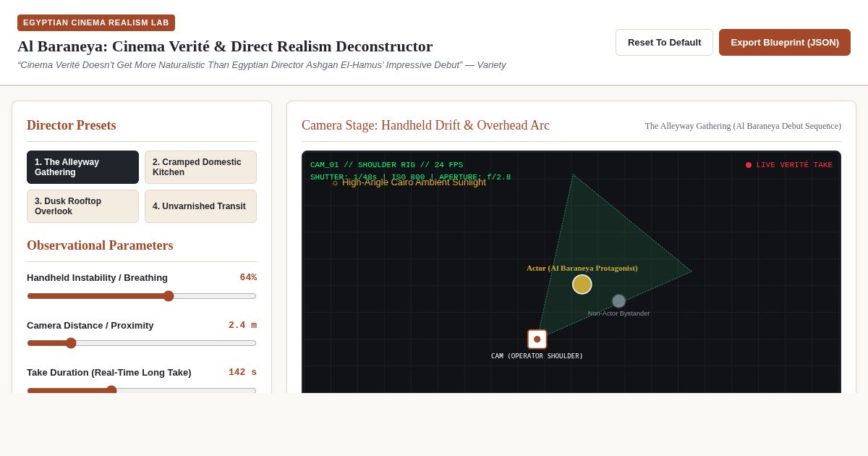Click the 142 s duration value
This screenshot has width=868, height=456.
tap(242, 373)
